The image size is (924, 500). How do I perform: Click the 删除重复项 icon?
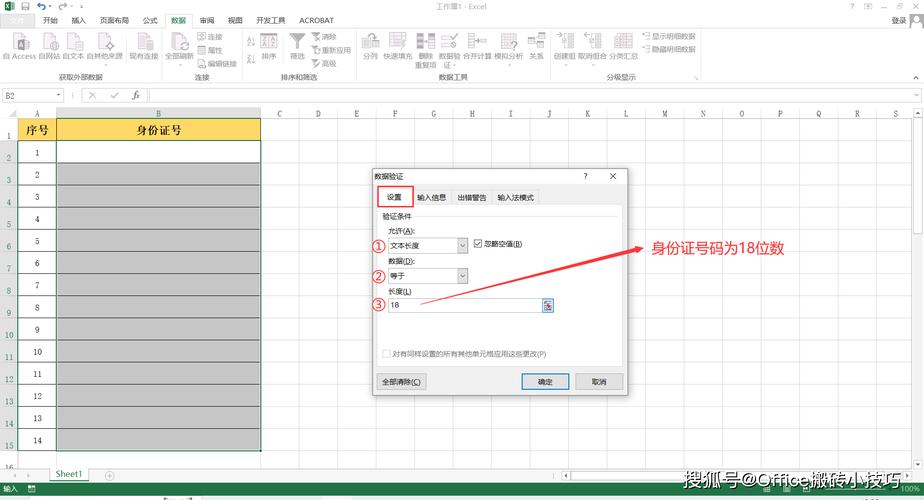(x=425, y=44)
